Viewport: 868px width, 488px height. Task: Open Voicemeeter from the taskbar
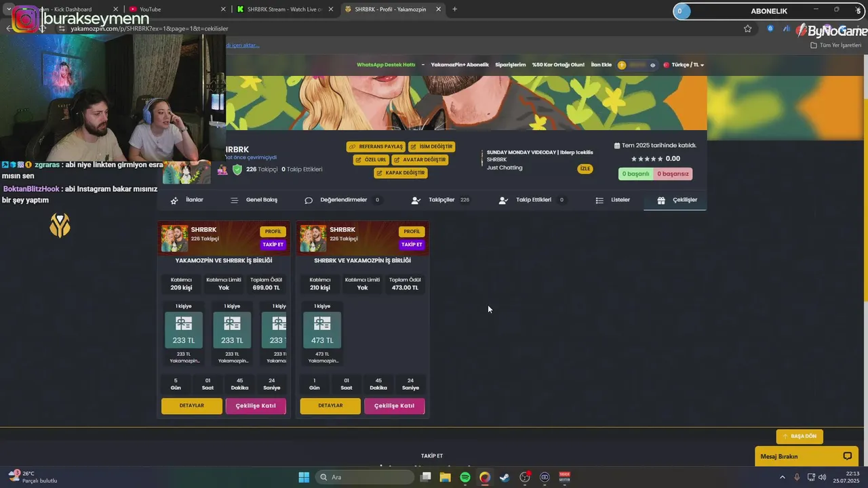tap(564, 477)
